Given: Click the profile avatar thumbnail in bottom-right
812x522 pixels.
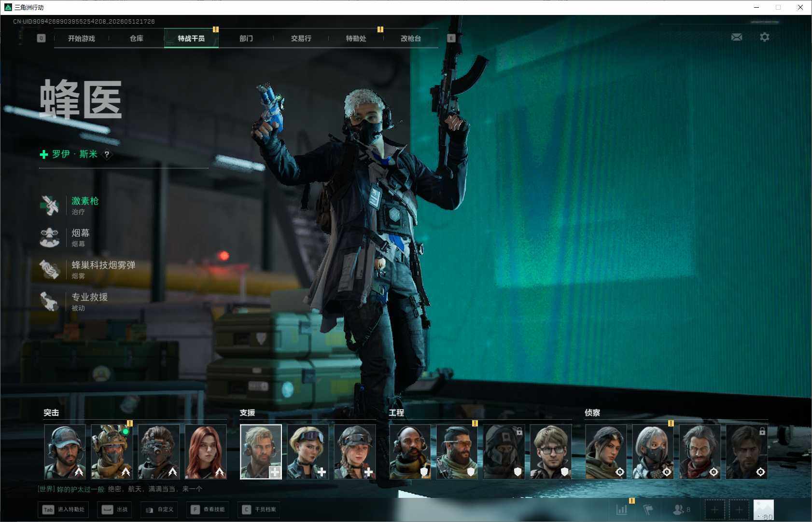Looking at the screenshot, I should 764,510.
